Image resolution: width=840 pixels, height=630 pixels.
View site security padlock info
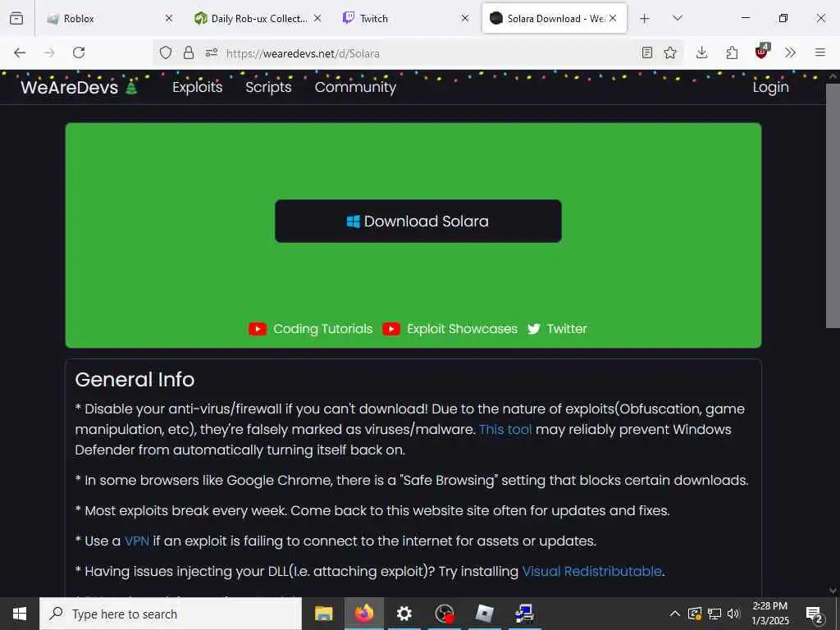pyautogui.click(x=188, y=52)
